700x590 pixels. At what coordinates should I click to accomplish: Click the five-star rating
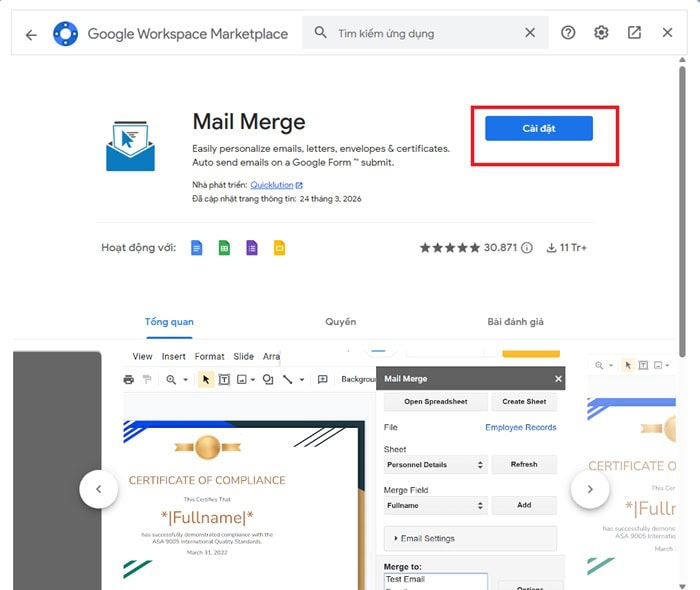(450, 248)
